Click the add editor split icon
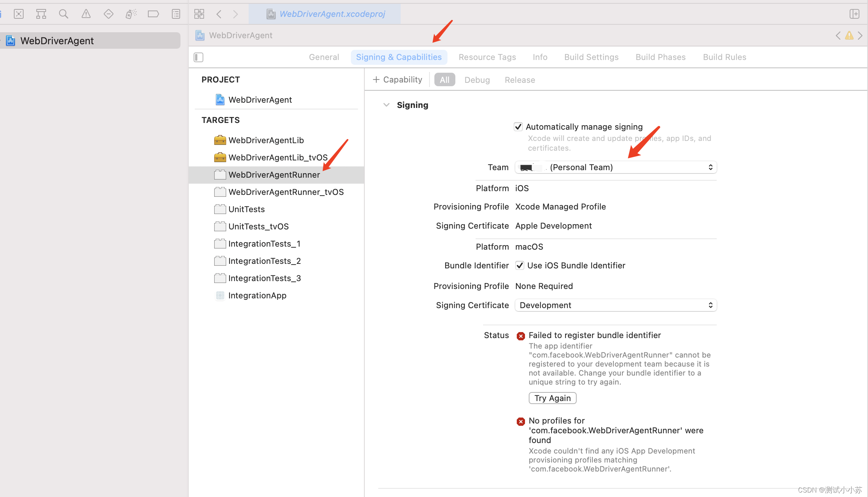The height and width of the screenshot is (497, 868). pyautogui.click(x=854, y=14)
